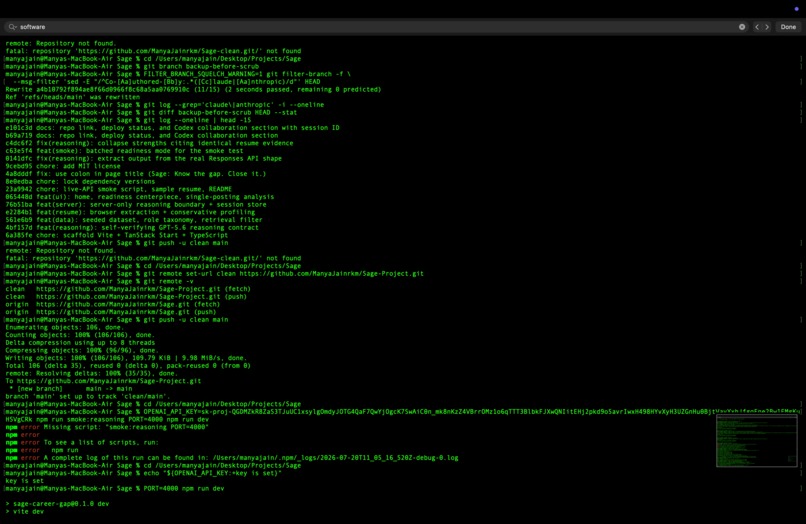The image size is (806, 524).
Task: Click the "To https://github.com/ManyaJainrkm/Sage-Project.git" line
Action: [103, 381]
